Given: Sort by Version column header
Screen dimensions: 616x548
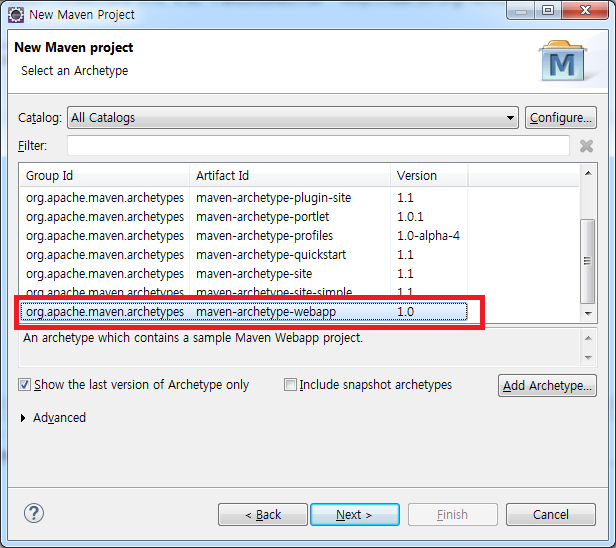Looking at the screenshot, I should click(429, 176).
